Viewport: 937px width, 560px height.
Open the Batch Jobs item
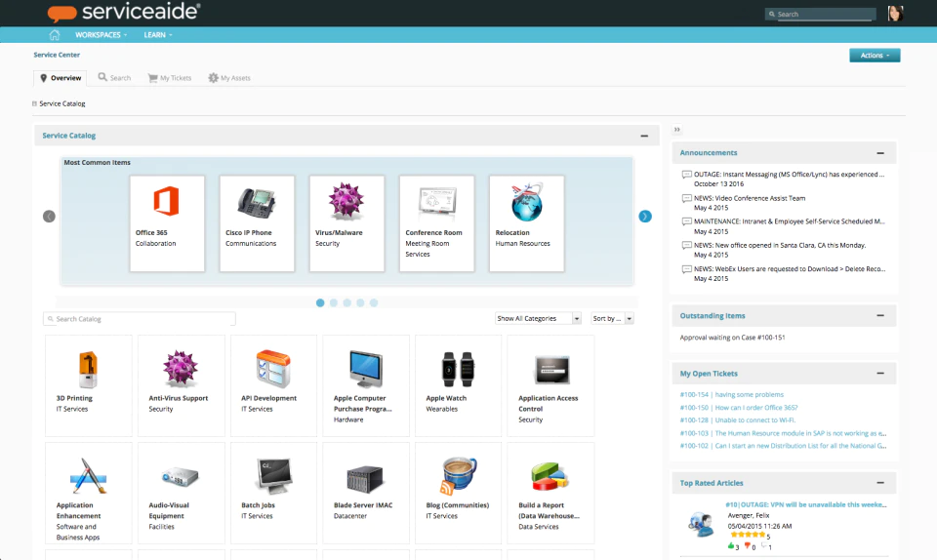273,493
